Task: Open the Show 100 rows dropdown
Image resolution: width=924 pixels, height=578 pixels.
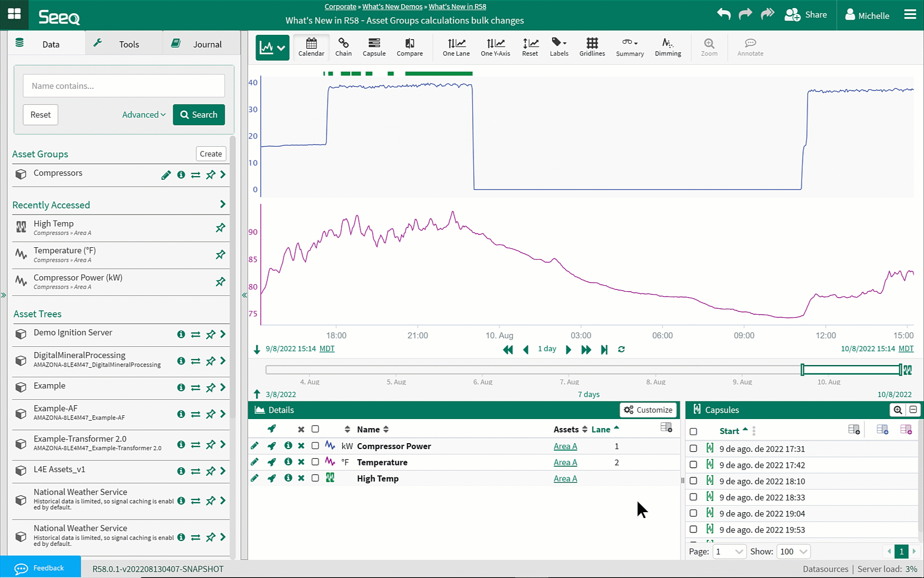Action: click(793, 551)
